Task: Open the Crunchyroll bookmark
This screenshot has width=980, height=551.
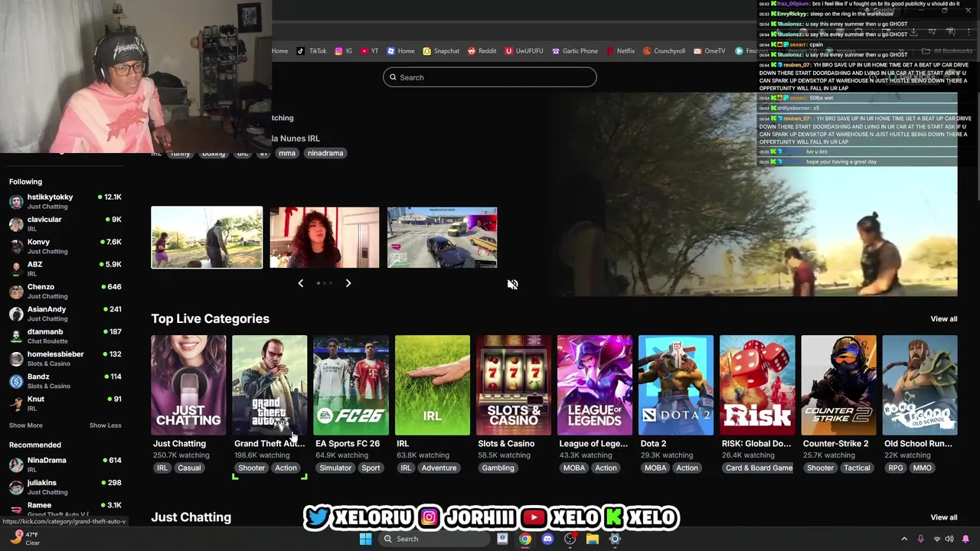Action: (x=664, y=51)
